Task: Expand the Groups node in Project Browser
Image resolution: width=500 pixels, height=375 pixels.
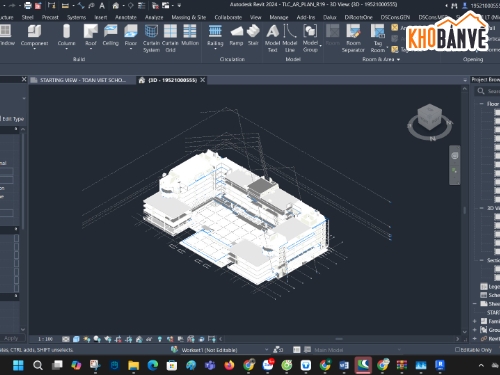Action: pos(475,330)
